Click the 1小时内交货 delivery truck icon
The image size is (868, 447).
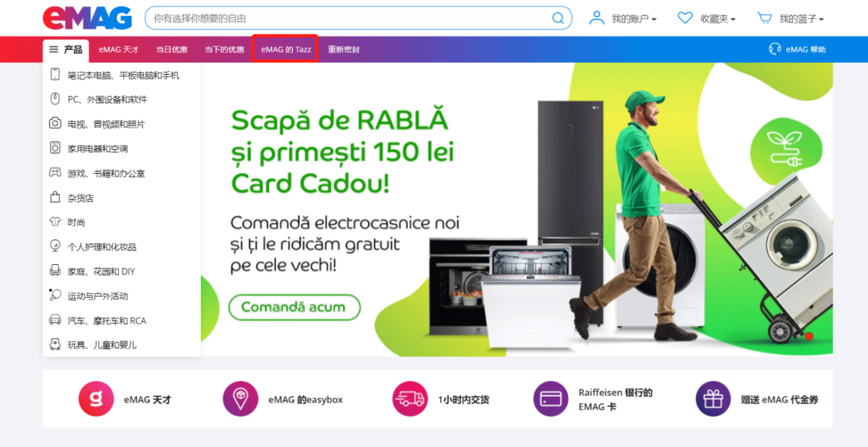coord(410,399)
